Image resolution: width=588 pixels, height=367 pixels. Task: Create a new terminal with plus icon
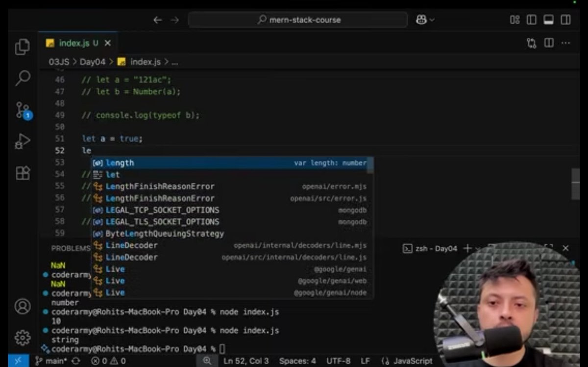(467, 248)
